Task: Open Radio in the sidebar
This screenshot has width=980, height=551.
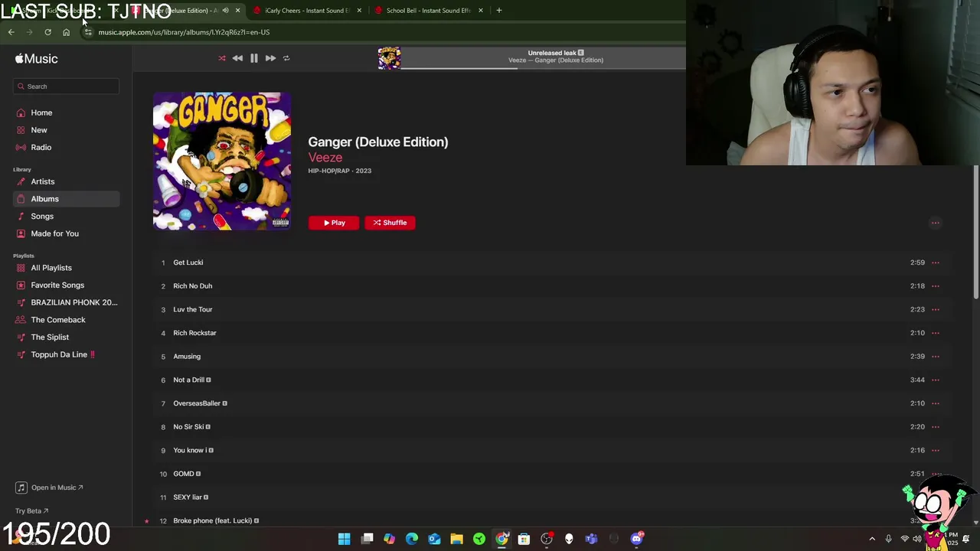Action: pyautogui.click(x=41, y=147)
